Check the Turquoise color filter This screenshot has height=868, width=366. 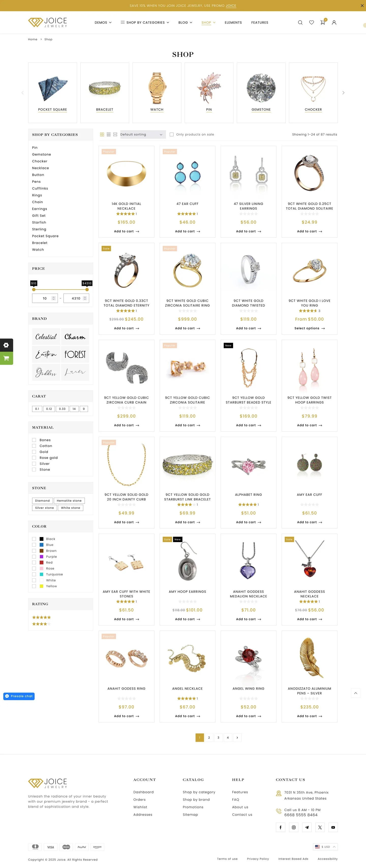[34, 574]
